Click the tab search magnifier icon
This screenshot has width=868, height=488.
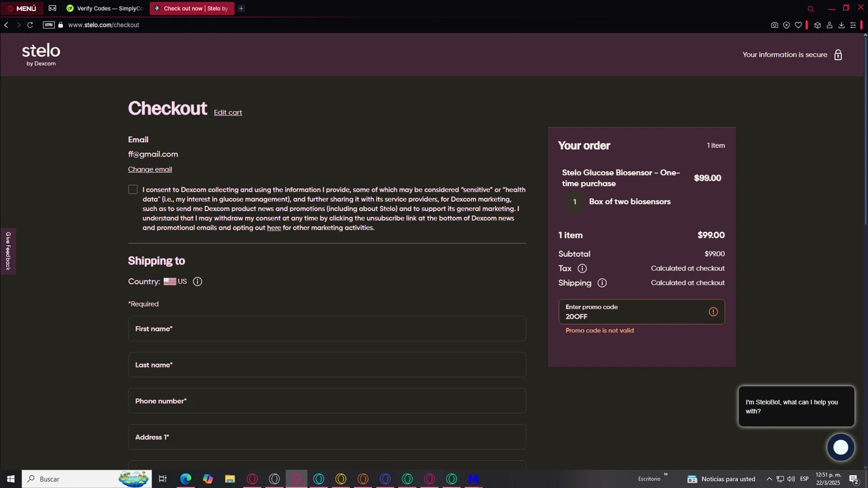[811, 9]
